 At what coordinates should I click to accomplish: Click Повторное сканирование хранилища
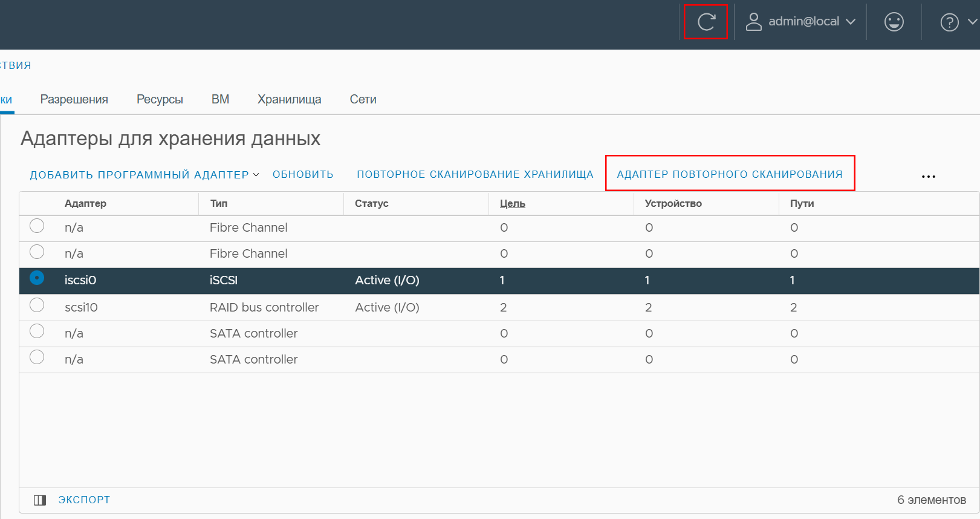(x=475, y=174)
